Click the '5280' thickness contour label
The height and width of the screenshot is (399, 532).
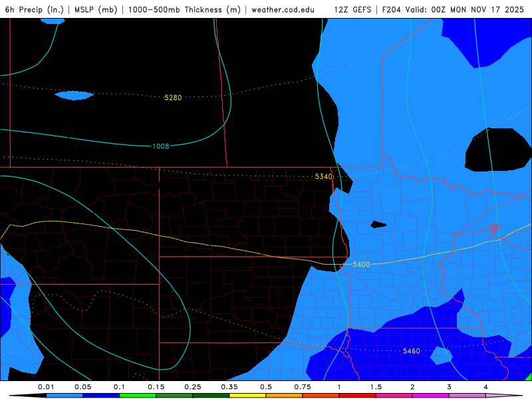(x=173, y=98)
